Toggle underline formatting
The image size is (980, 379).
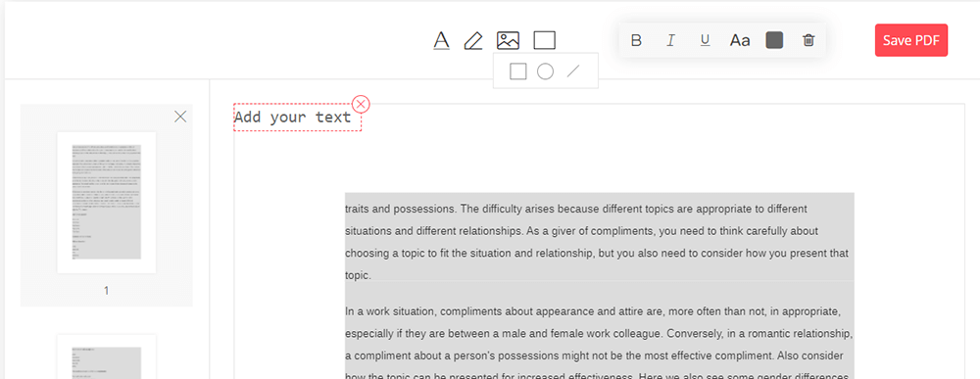[705, 40]
